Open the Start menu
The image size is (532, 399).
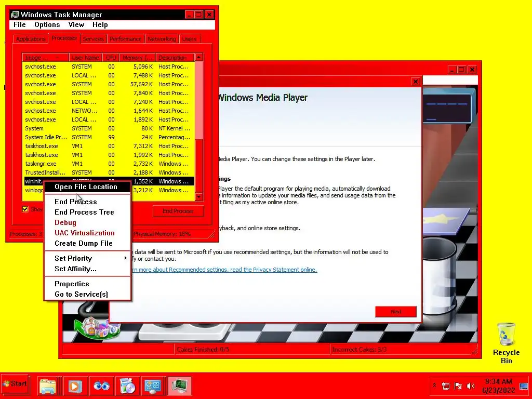point(15,384)
